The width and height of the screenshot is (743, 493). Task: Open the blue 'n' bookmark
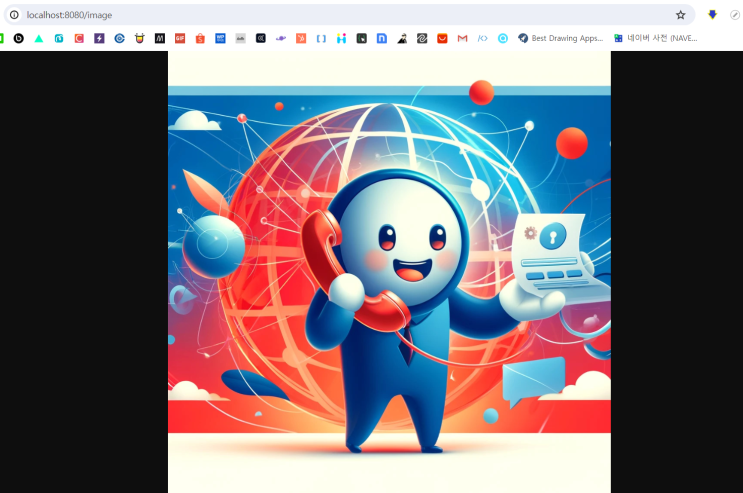382,38
